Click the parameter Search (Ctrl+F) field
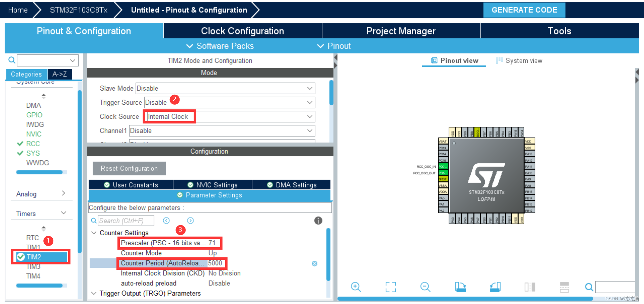 click(x=126, y=220)
